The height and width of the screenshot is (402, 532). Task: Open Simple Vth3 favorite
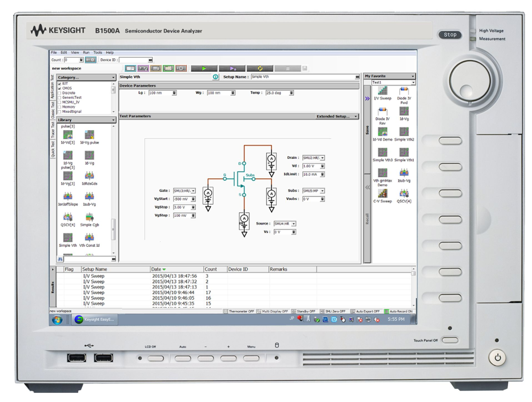click(382, 155)
